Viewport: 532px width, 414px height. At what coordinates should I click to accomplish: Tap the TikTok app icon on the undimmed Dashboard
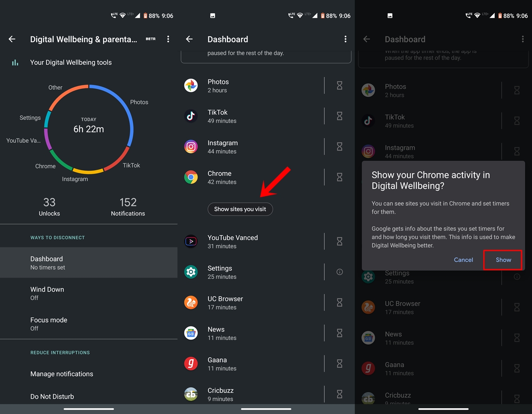191,116
